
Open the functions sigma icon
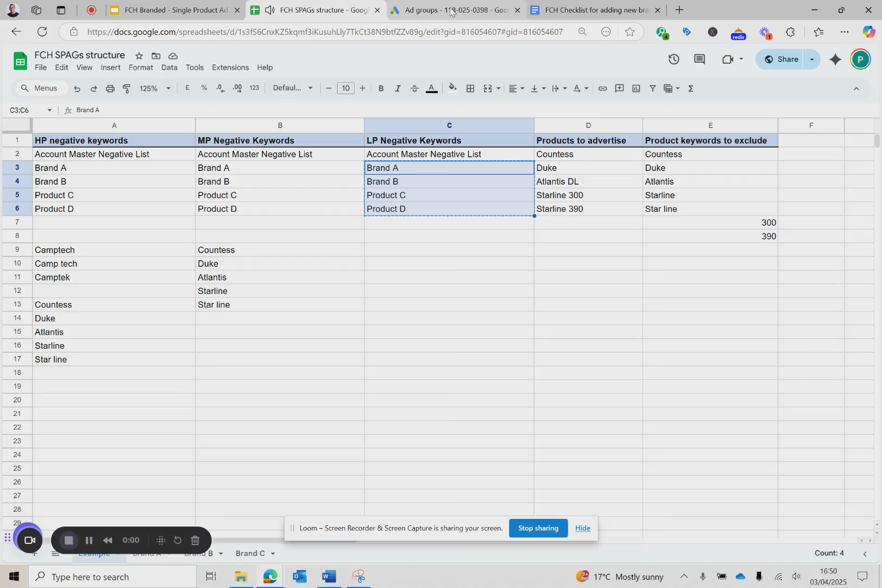[x=691, y=88]
